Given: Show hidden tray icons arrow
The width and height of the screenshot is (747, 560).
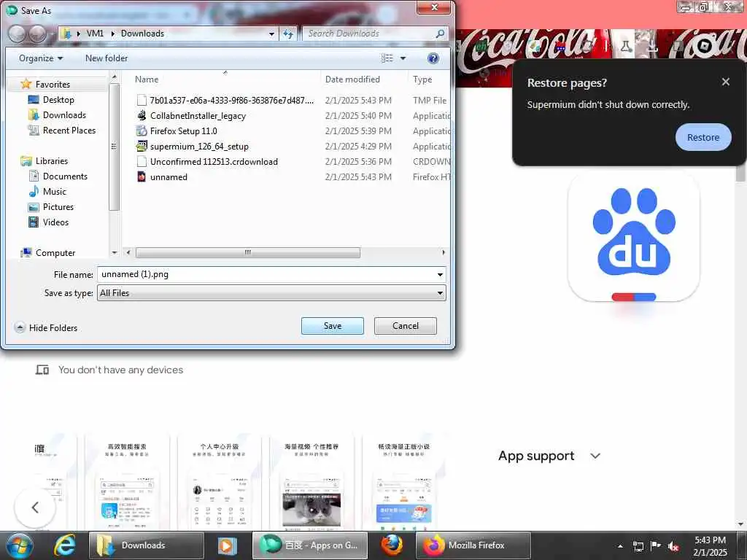Looking at the screenshot, I should tap(620, 546).
